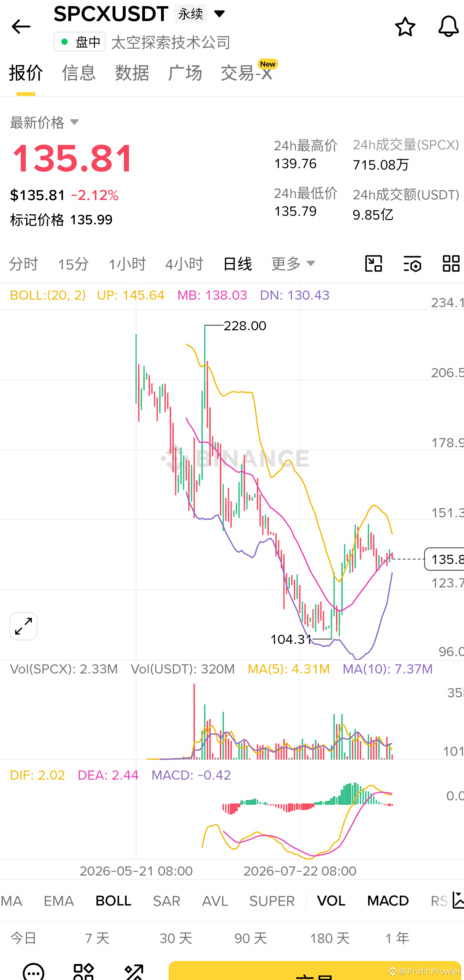Tap the MA(10): 7.37M volume label
The height and width of the screenshot is (980, 464).
387,669
